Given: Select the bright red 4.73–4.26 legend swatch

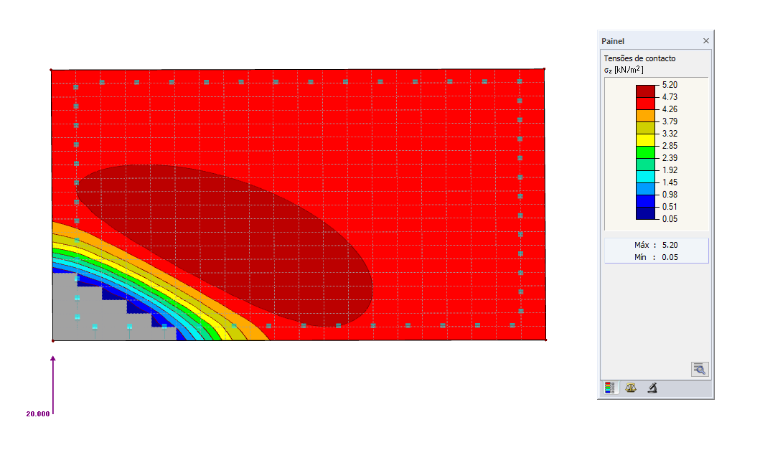Looking at the screenshot, I should click(x=646, y=103).
